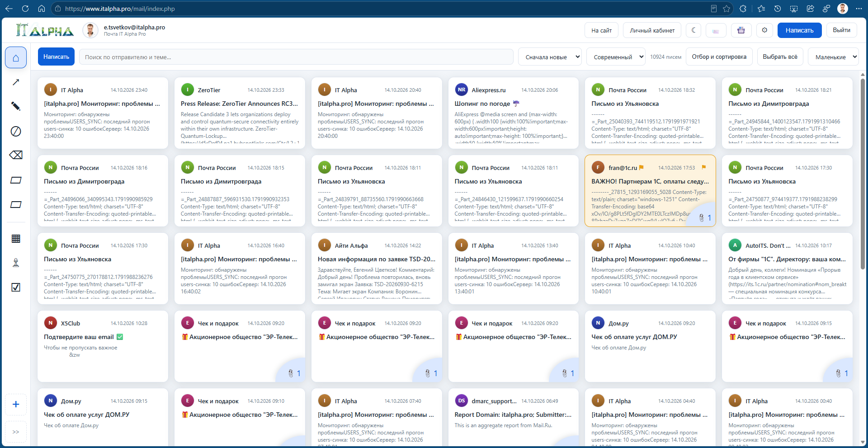Open Aliexpress.ru 'Шопинг по погоде' email
Viewport: 868px width, 448px height.
(x=513, y=113)
